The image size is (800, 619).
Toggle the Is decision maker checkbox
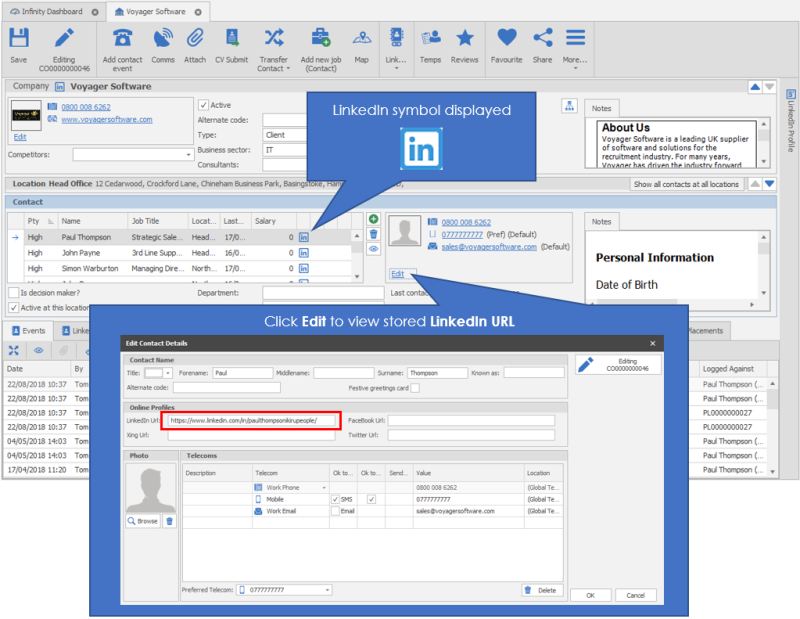coord(12,293)
